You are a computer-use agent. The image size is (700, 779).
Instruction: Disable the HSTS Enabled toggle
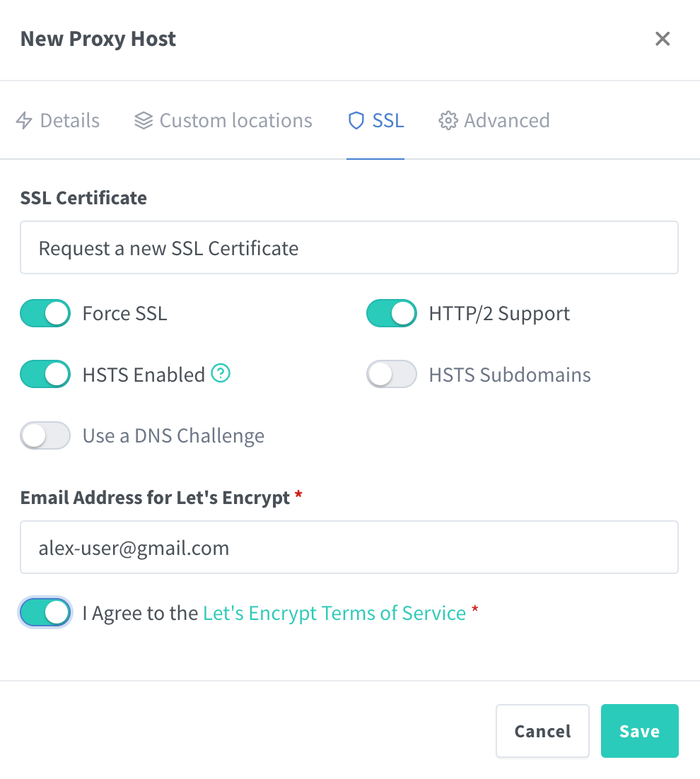pos(45,374)
